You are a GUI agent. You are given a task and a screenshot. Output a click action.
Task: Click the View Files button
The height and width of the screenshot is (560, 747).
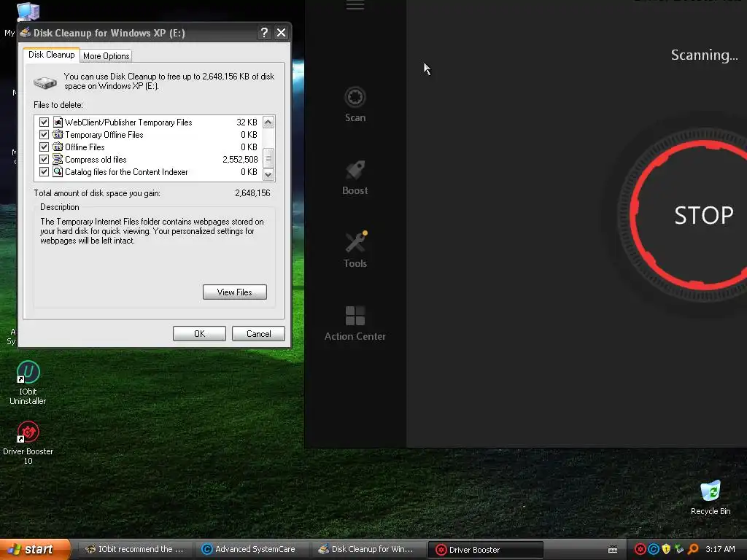(x=234, y=292)
